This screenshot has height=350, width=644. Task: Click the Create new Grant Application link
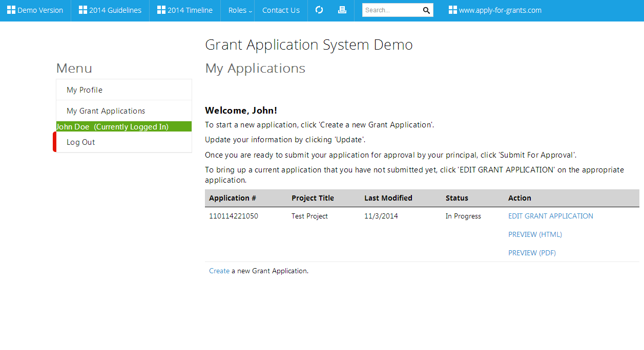coord(219,271)
